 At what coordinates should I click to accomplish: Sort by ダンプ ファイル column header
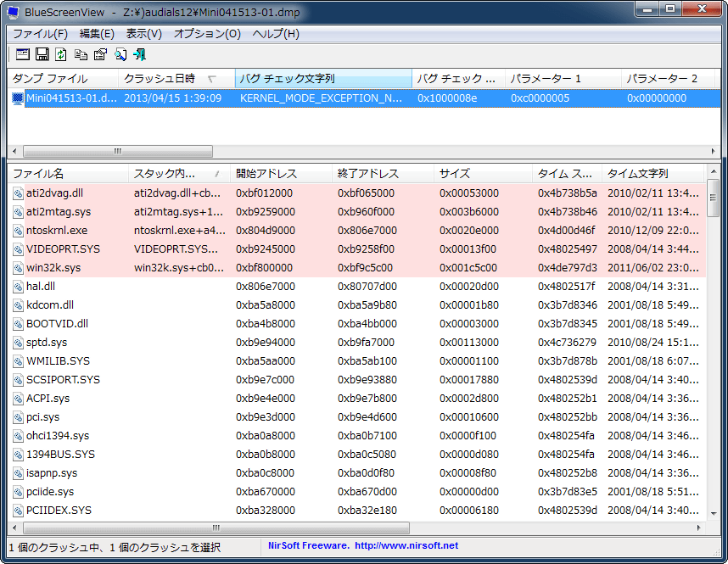pos(63,78)
